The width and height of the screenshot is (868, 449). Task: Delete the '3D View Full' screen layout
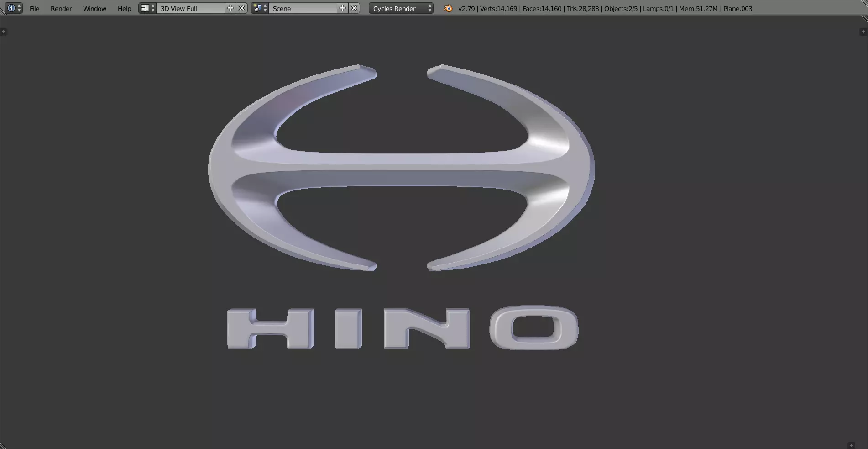click(x=242, y=8)
